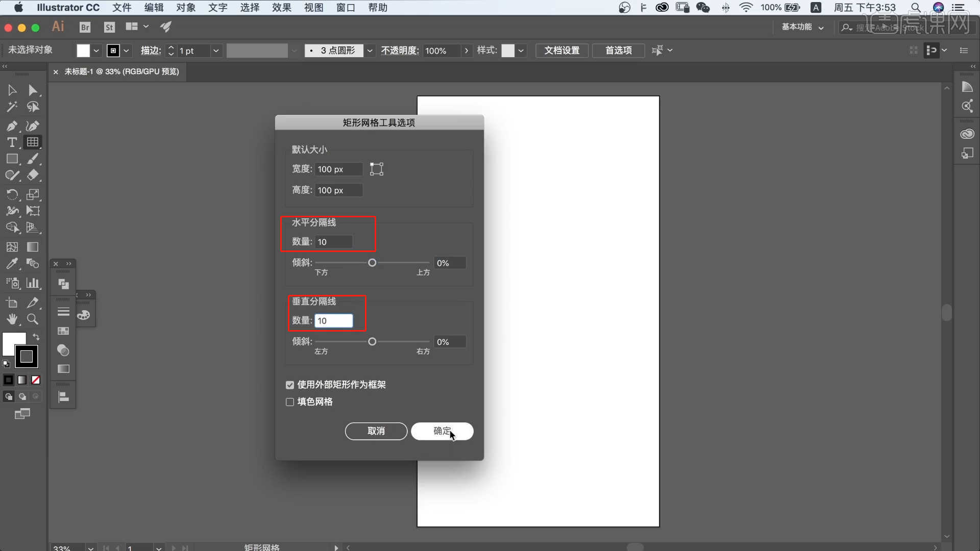Open the zoom level dropdown at bottom

tap(90, 548)
